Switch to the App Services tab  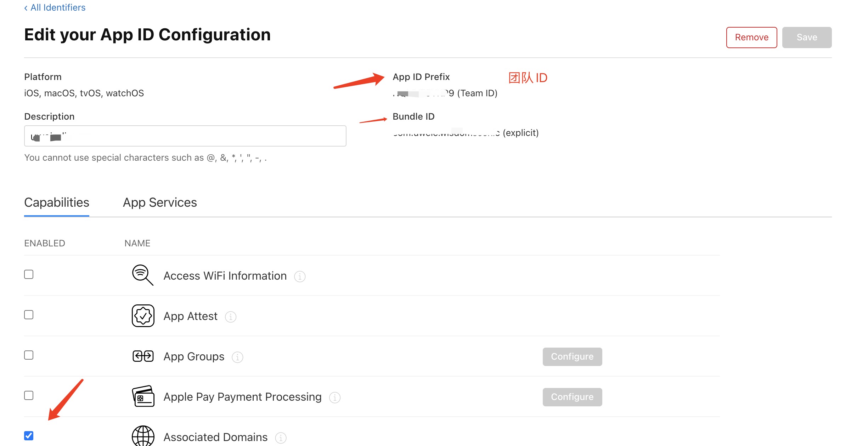coord(160,202)
